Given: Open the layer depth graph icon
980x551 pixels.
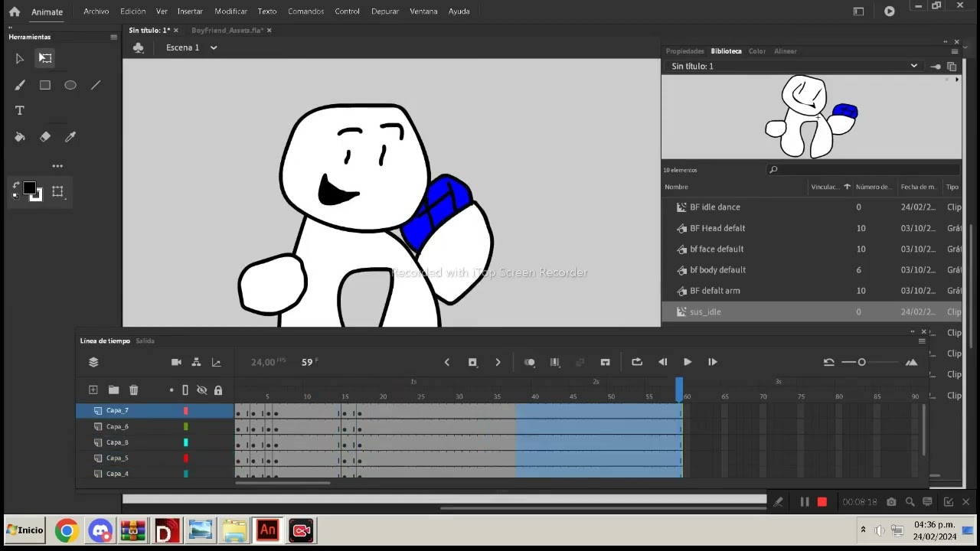Looking at the screenshot, I should 216,362.
